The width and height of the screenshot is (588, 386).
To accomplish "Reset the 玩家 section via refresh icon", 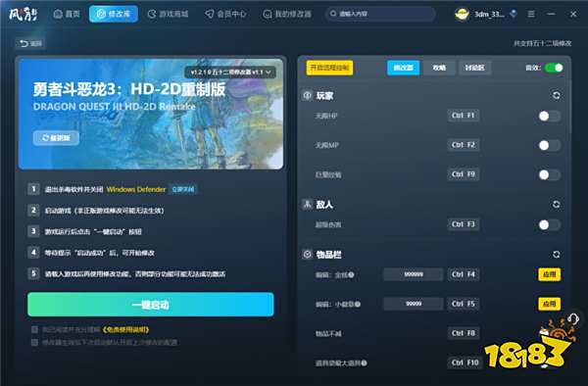I will point(556,96).
